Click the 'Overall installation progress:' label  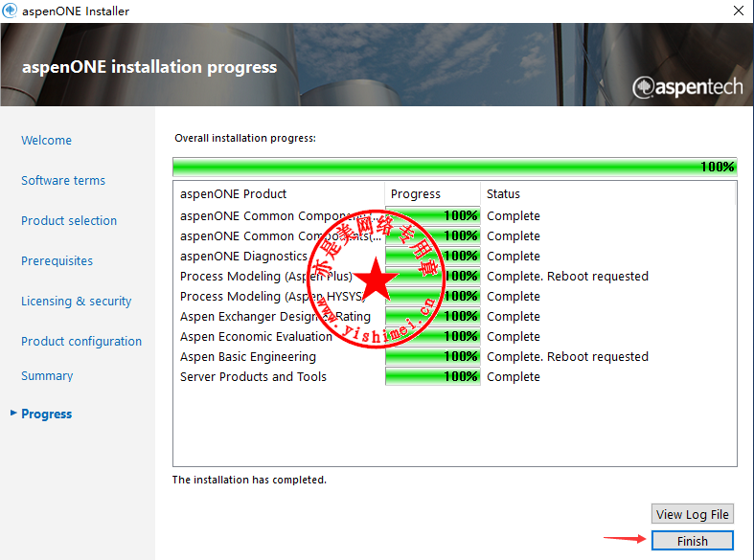(245, 138)
